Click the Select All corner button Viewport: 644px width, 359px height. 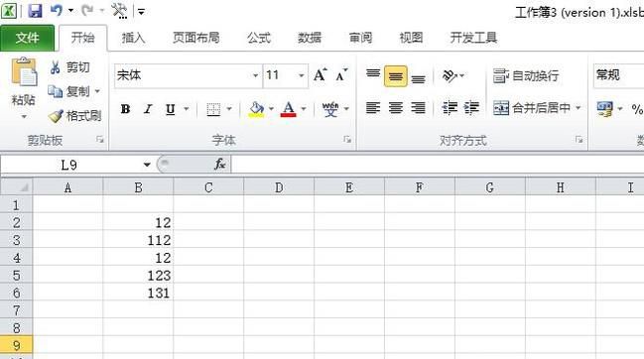click(17, 187)
